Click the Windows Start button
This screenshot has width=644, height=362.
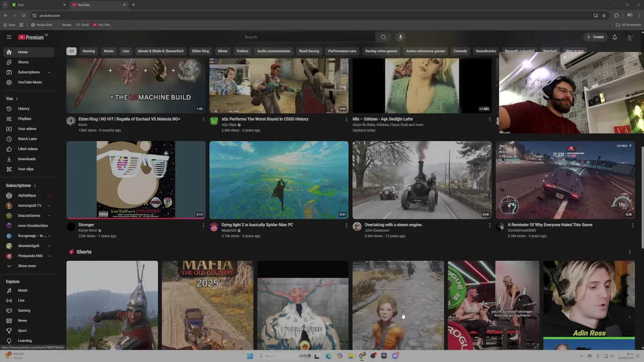[250, 356]
